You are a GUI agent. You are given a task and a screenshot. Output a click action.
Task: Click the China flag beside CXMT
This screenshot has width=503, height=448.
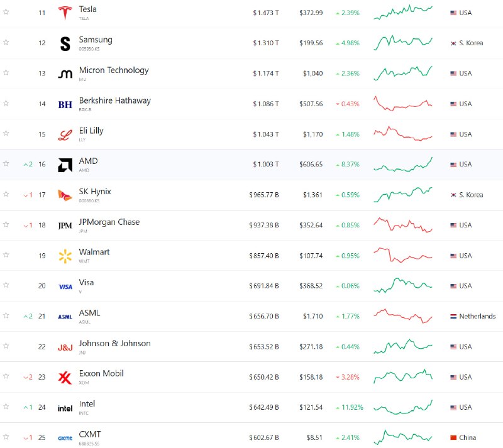pyautogui.click(x=453, y=437)
